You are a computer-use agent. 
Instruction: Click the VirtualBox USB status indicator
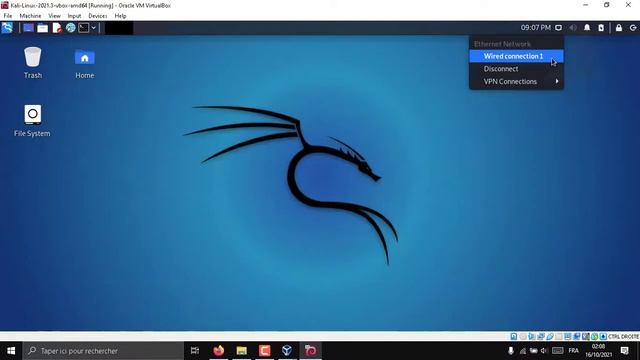click(550, 337)
